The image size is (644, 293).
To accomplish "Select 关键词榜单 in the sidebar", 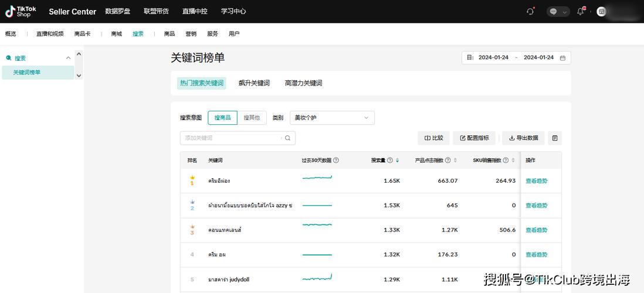I will [38, 73].
